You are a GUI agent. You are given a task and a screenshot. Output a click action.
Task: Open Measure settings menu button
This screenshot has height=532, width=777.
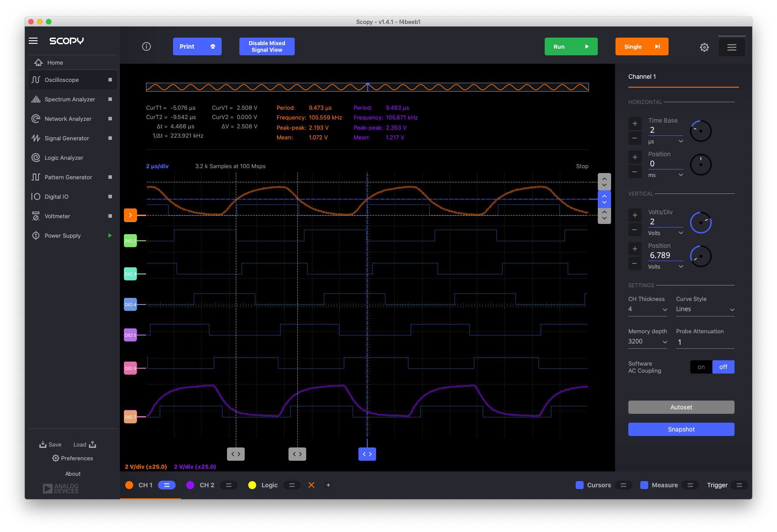(x=690, y=485)
